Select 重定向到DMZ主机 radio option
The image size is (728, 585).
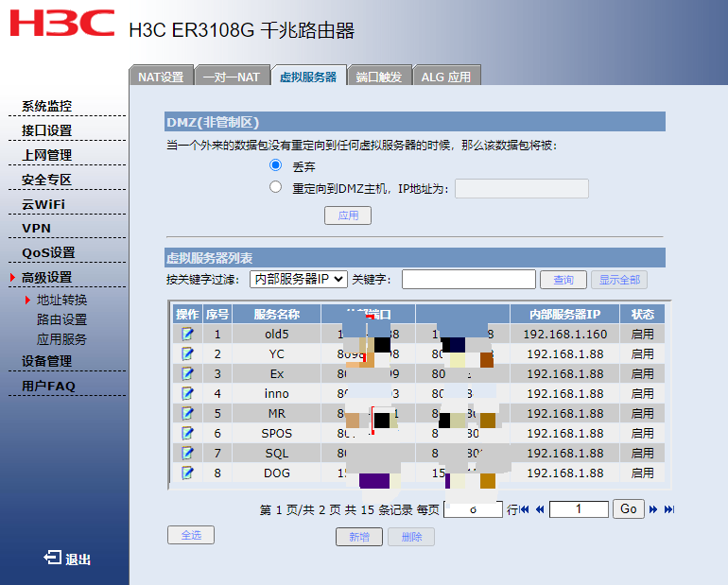click(276, 187)
